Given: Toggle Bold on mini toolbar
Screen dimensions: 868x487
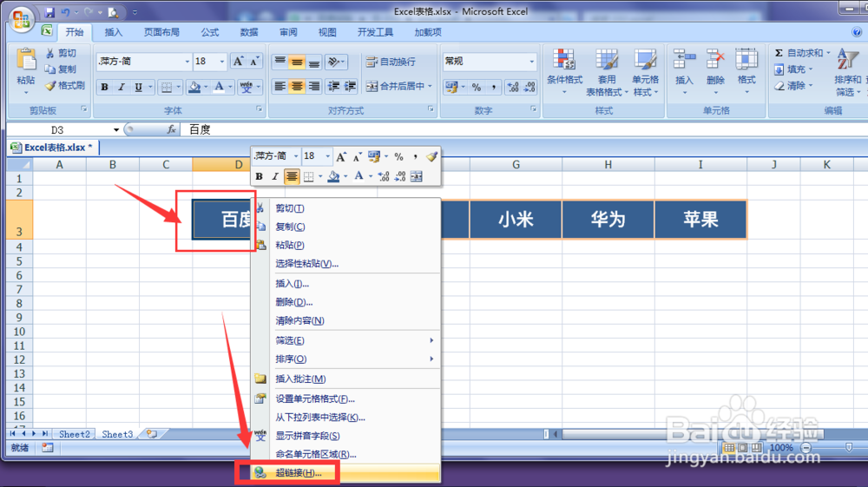Looking at the screenshot, I should [259, 176].
